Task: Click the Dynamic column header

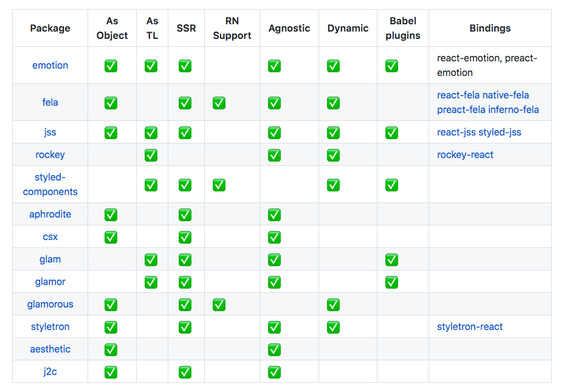Action: click(x=348, y=28)
